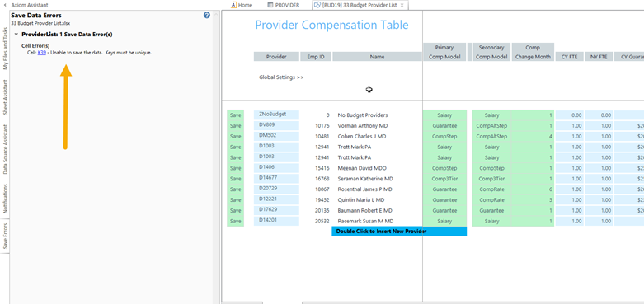
Task: Select provider code D14201 cell
Action: tap(276, 221)
